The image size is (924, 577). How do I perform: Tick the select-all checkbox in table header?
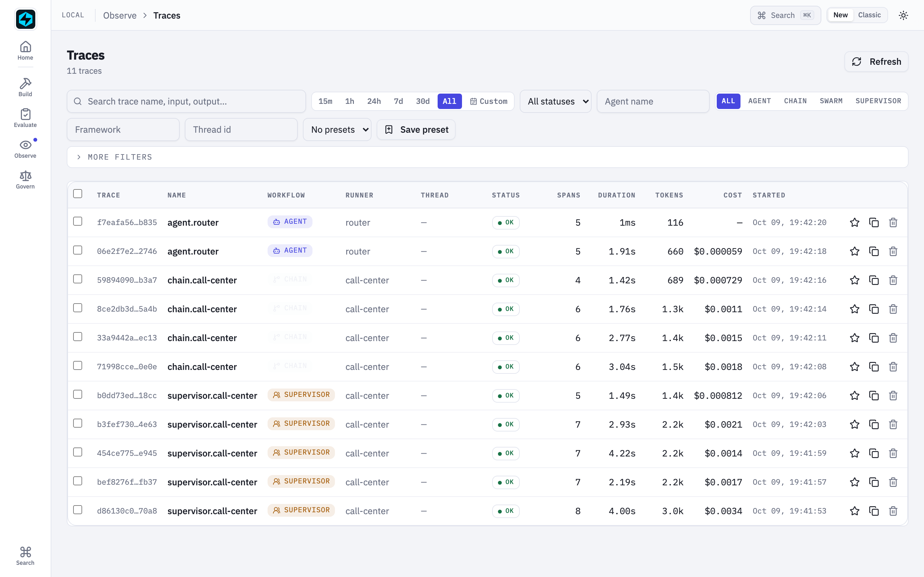click(x=78, y=194)
